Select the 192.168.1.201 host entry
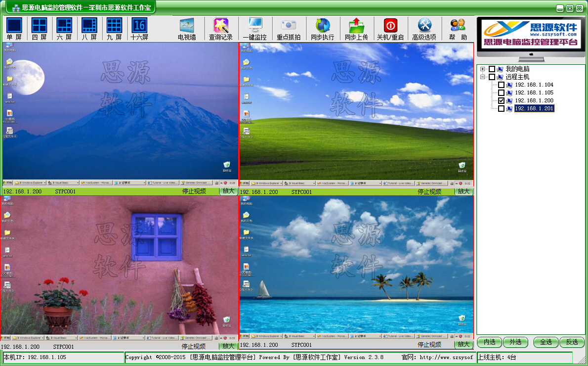This screenshot has height=366, width=588. (x=534, y=108)
